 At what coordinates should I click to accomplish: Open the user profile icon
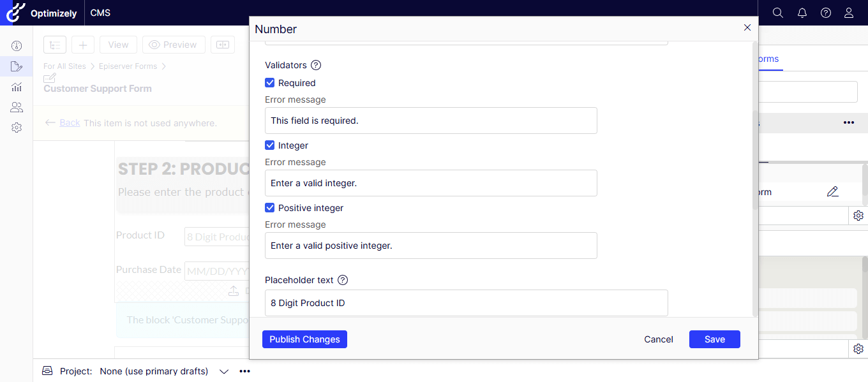849,13
